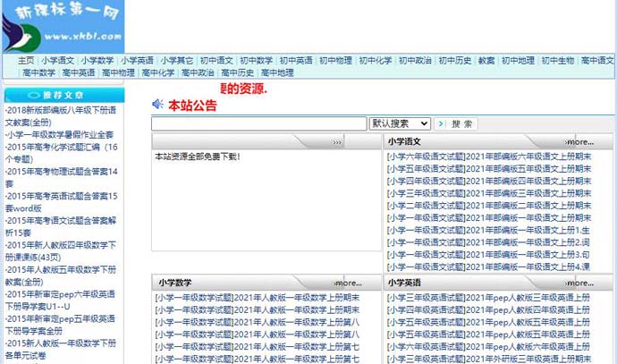Open 教案 navigation item
This screenshot has width=617, height=364.
pos(486,61)
